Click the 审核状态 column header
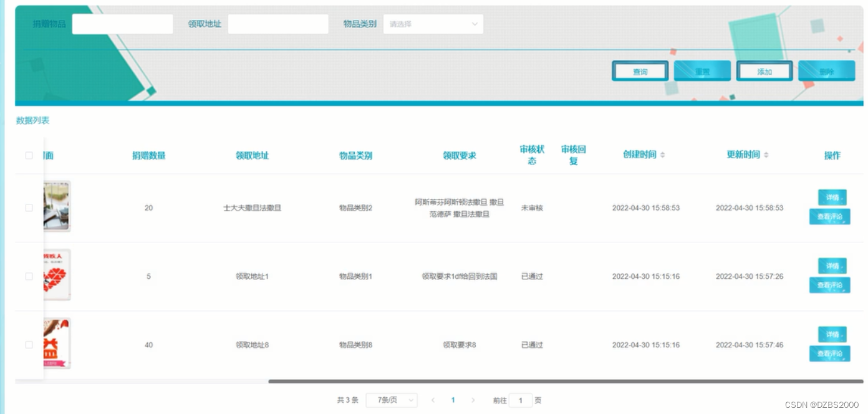Image resolution: width=868 pixels, height=414 pixels. 532,155
